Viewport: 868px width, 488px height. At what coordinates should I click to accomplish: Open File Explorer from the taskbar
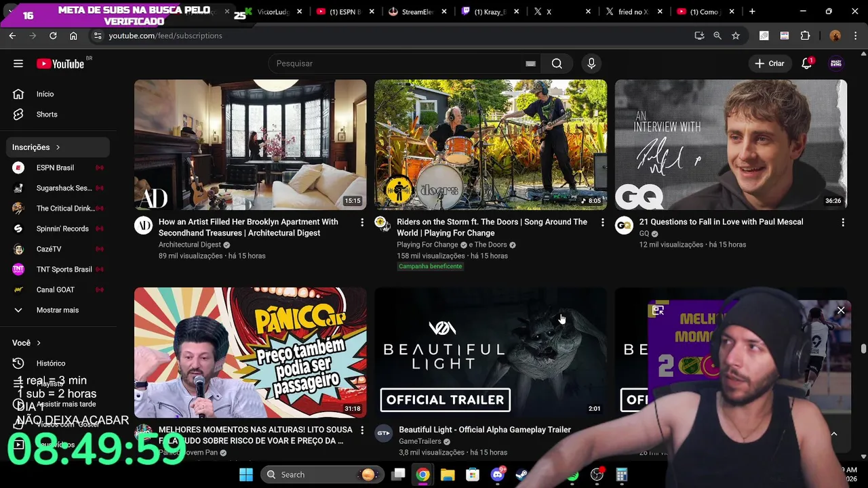pyautogui.click(x=448, y=474)
